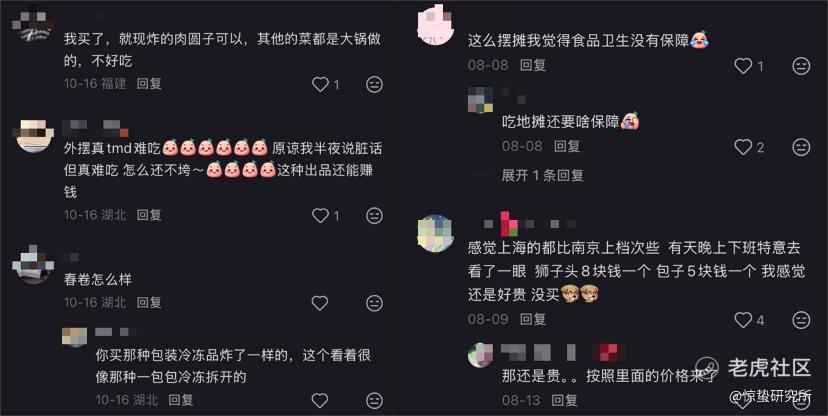Like the comment about 现炸的肉圆子
Viewport: 828px width, 416px height.
(x=321, y=84)
